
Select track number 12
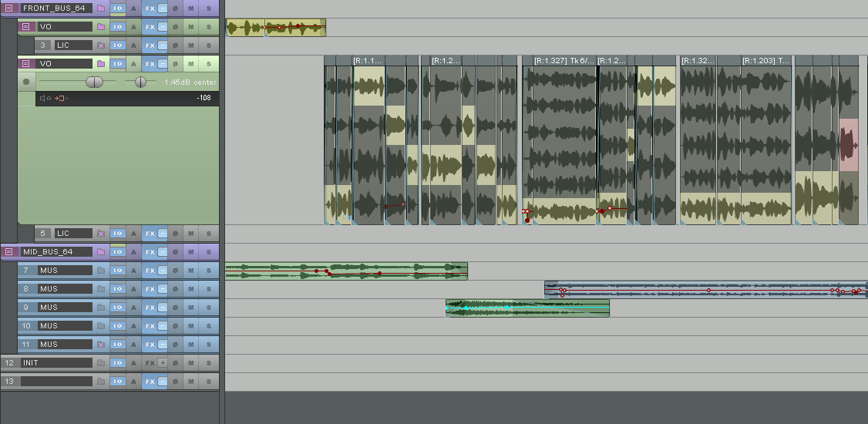9,363
